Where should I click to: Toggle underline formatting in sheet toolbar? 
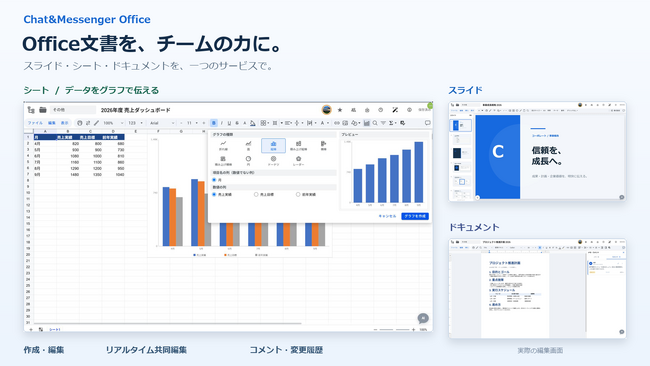pos(229,123)
